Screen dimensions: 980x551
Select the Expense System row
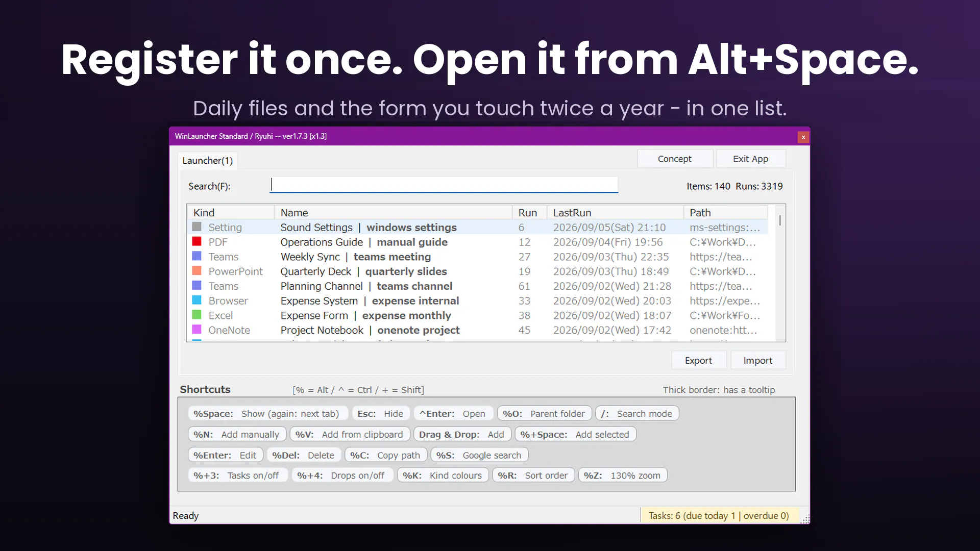(477, 300)
